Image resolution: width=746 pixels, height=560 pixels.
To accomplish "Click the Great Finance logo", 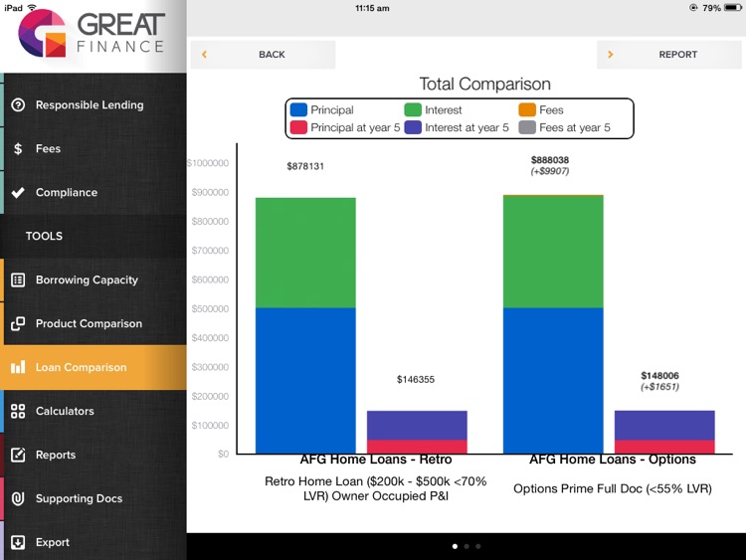I will coord(92,33).
